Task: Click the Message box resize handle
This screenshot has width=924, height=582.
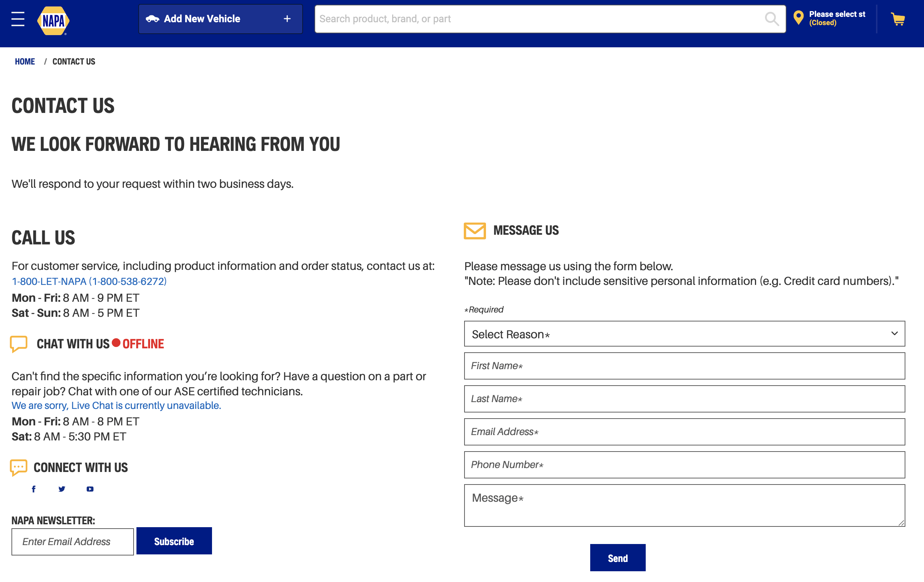Action: pyautogui.click(x=901, y=523)
